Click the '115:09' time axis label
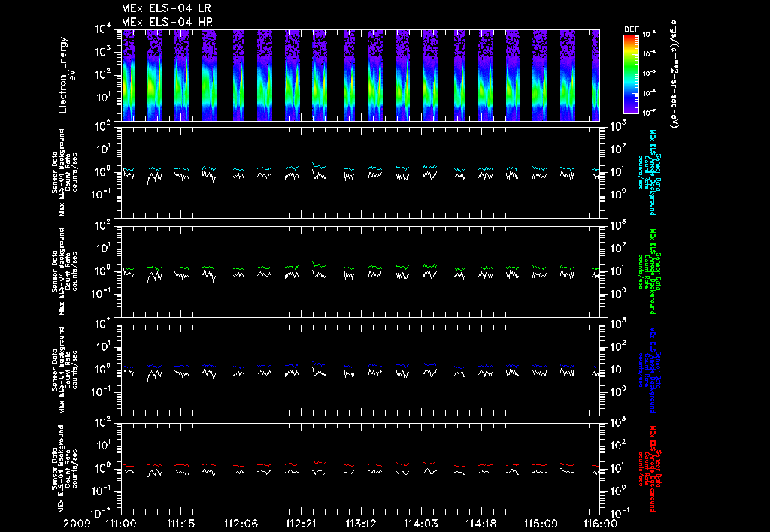 [x=540, y=524]
